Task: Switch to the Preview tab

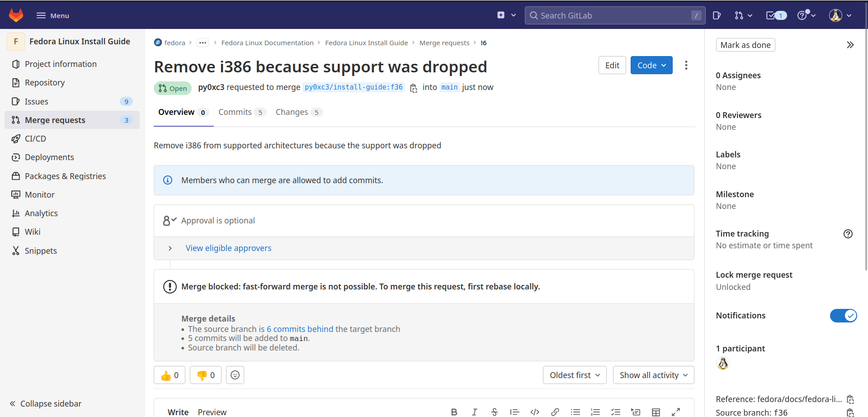Action: click(x=212, y=412)
